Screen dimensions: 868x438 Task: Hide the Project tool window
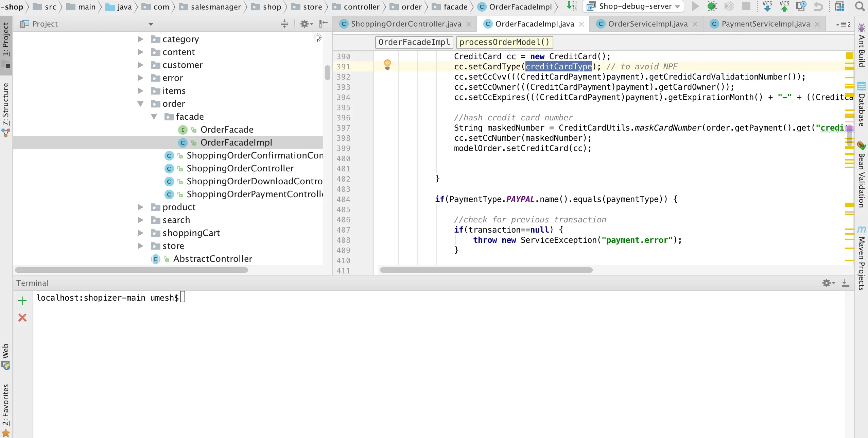coord(323,23)
